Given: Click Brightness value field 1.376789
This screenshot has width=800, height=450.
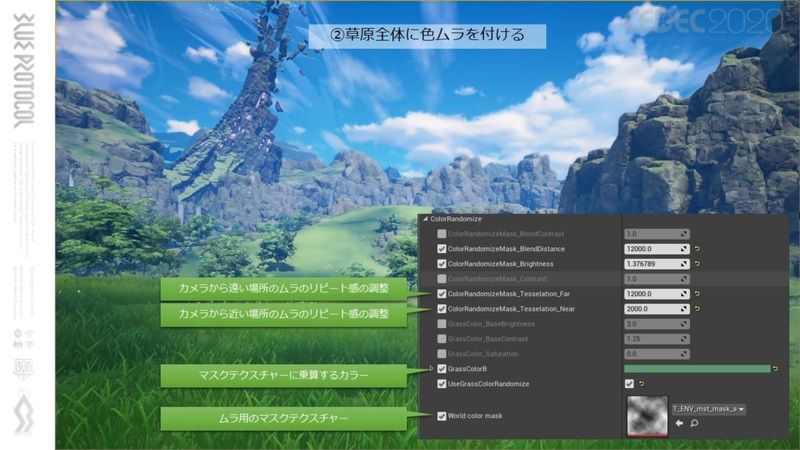Looking at the screenshot, I should (x=657, y=264).
